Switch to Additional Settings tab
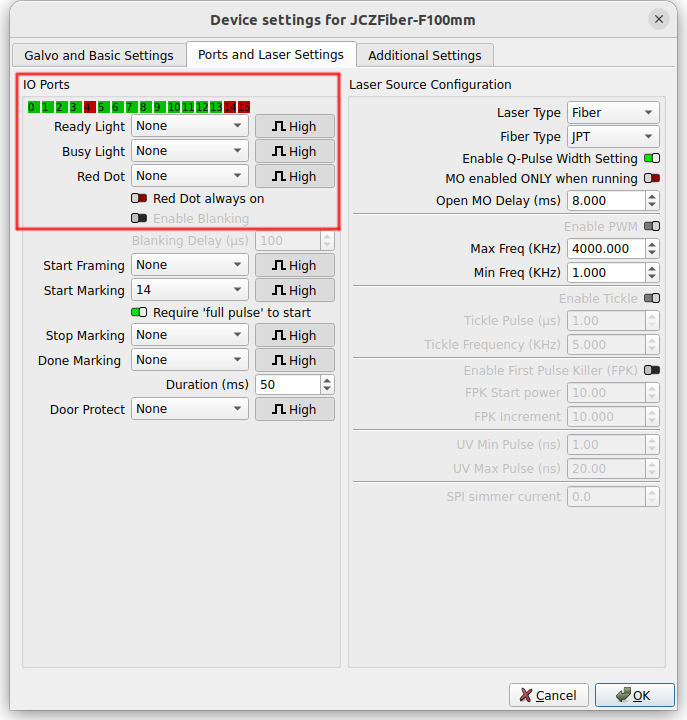The width and height of the screenshot is (687, 720). pyautogui.click(x=425, y=56)
